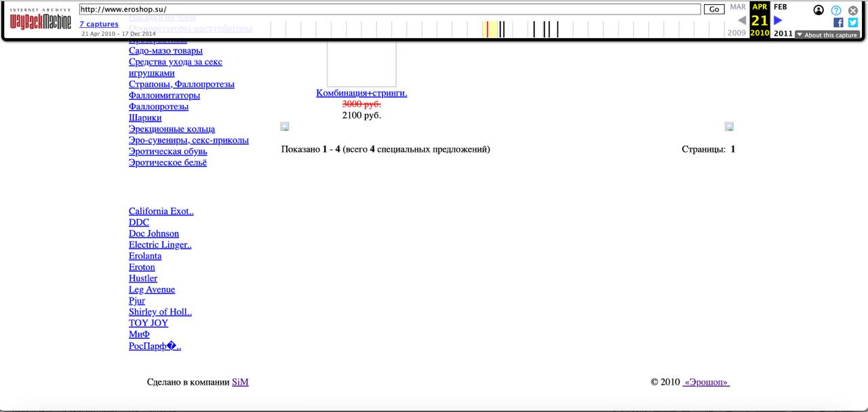The height and width of the screenshot is (412, 868).
Task: Select FEB month in Wayback timeline
Action: tap(781, 7)
